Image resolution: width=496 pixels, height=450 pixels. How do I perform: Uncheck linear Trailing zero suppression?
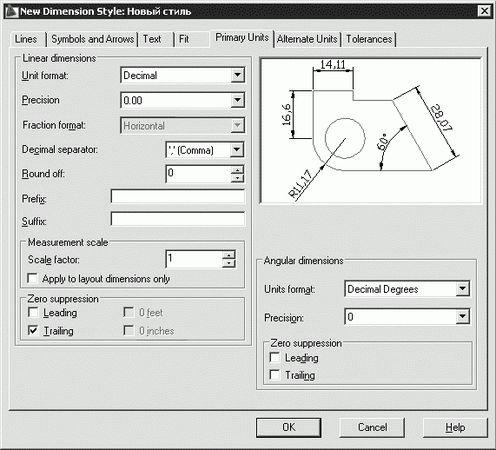(x=33, y=330)
